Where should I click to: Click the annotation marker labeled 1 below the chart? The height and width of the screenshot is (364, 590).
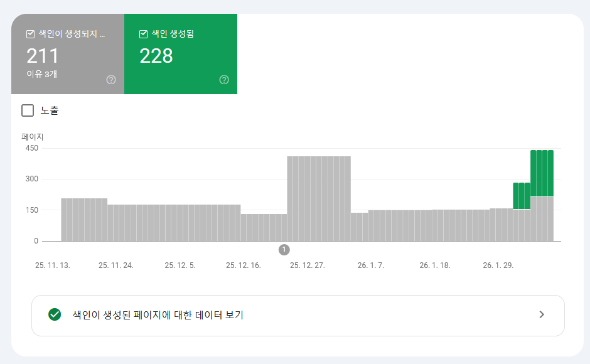[x=284, y=250]
